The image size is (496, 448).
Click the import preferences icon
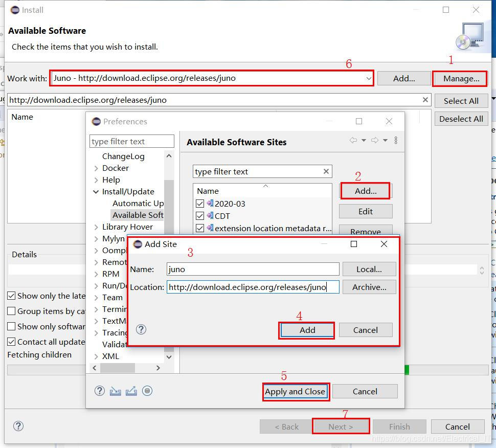(115, 391)
